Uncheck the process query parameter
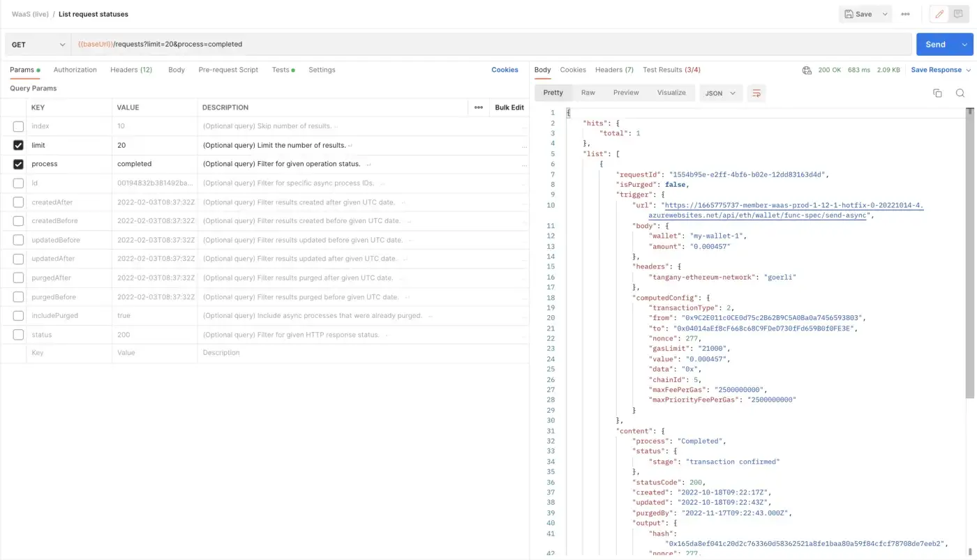The image size is (977, 560). pos(18,164)
